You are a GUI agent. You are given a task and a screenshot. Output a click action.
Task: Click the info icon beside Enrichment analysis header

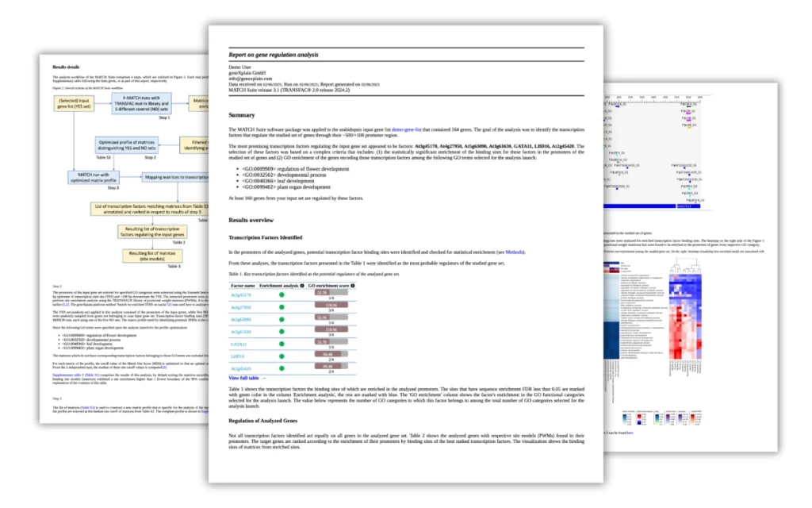click(x=302, y=286)
